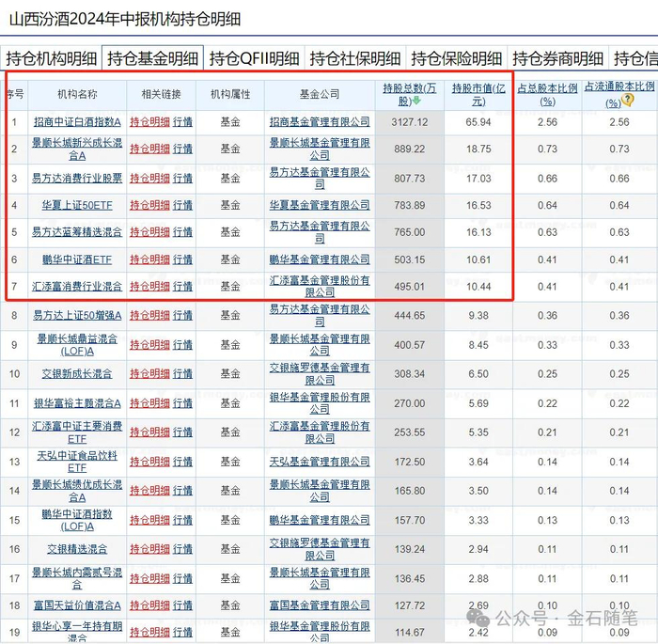Open the 富国天益价值混合A fund link
The image size is (658, 644).
[x=77, y=605]
